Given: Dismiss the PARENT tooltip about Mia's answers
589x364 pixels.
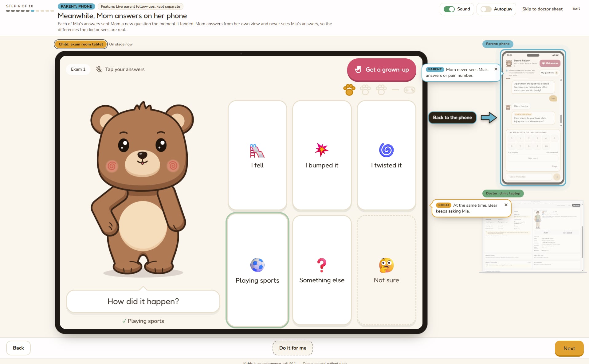Looking at the screenshot, I should coord(496,69).
